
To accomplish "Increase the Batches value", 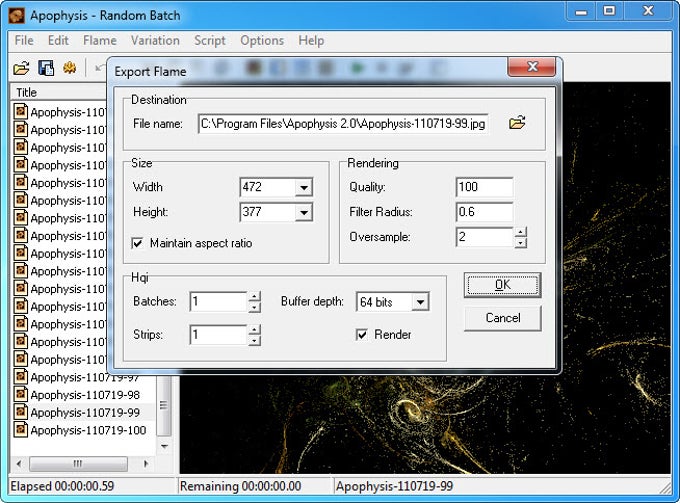I will pyautogui.click(x=255, y=297).
